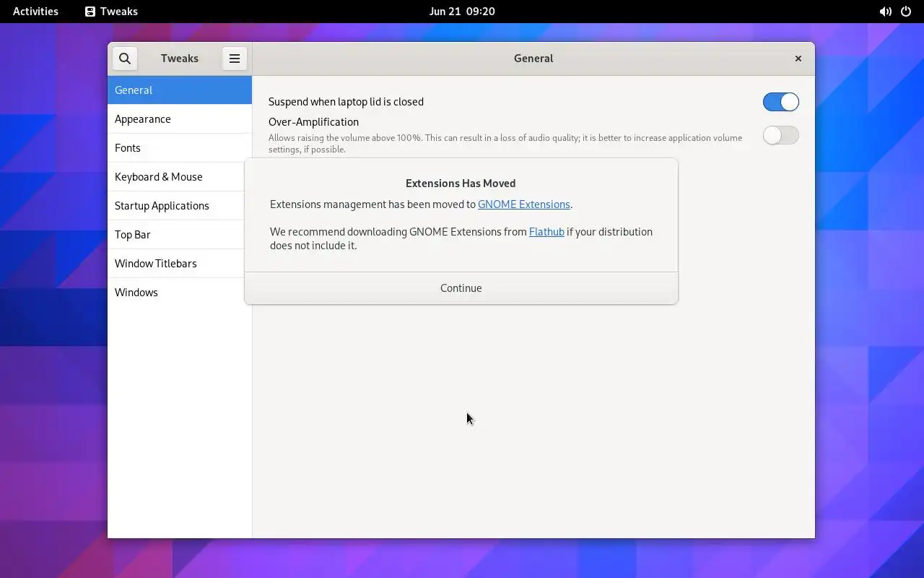Click the Extensions Has Moved heading

[x=461, y=184]
